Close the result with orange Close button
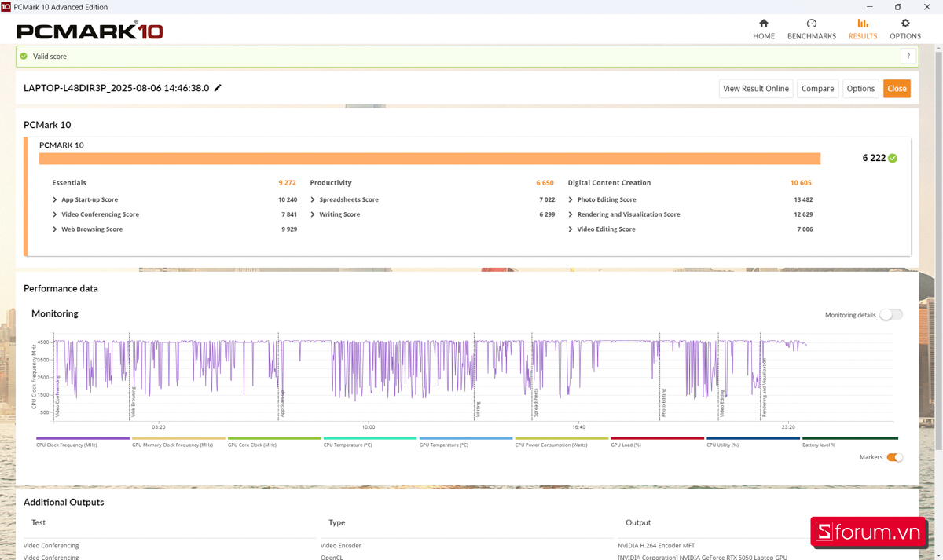The width and height of the screenshot is (943, 560). [x=897, y=89]
